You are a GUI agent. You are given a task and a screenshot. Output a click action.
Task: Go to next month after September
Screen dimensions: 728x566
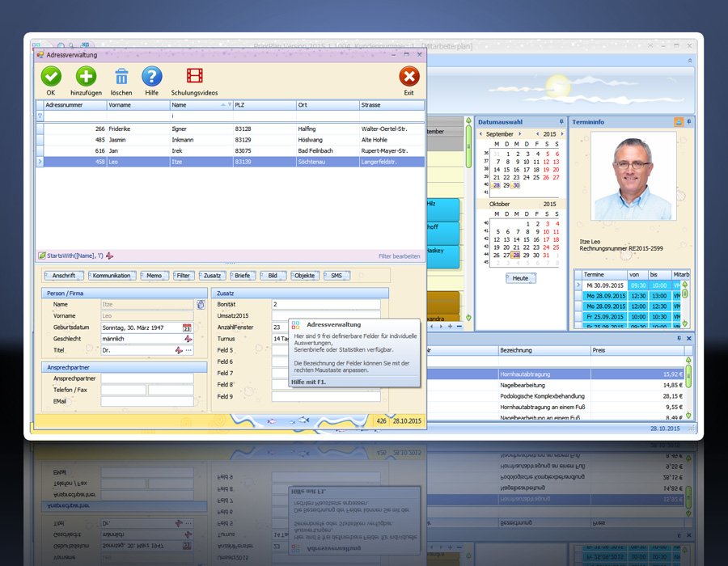point(520,134)
